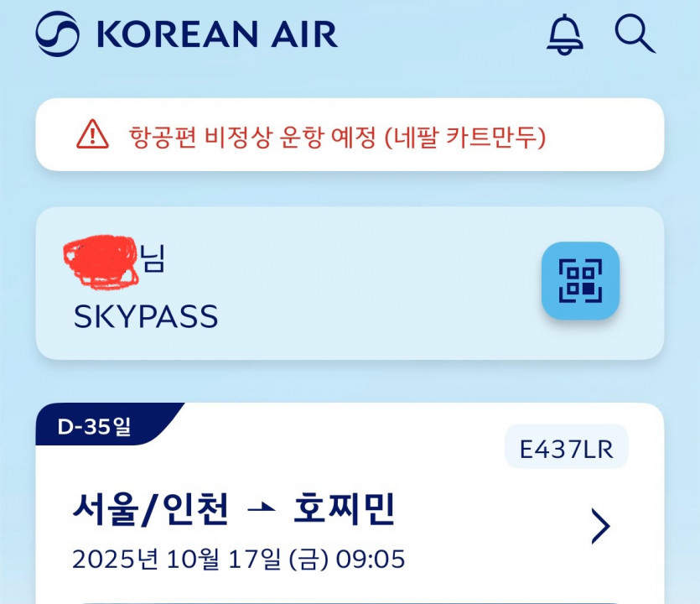The height and width of the screenshot is (604, 700).
Task: Click the KOREAN AIR wordmark
Action: point(217,34)
